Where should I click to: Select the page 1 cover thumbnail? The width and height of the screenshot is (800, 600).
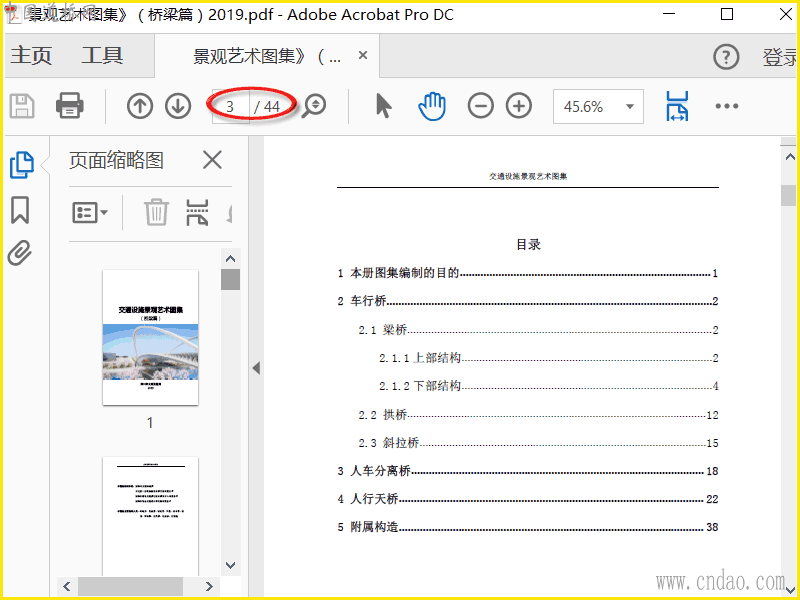click(151, 338)
